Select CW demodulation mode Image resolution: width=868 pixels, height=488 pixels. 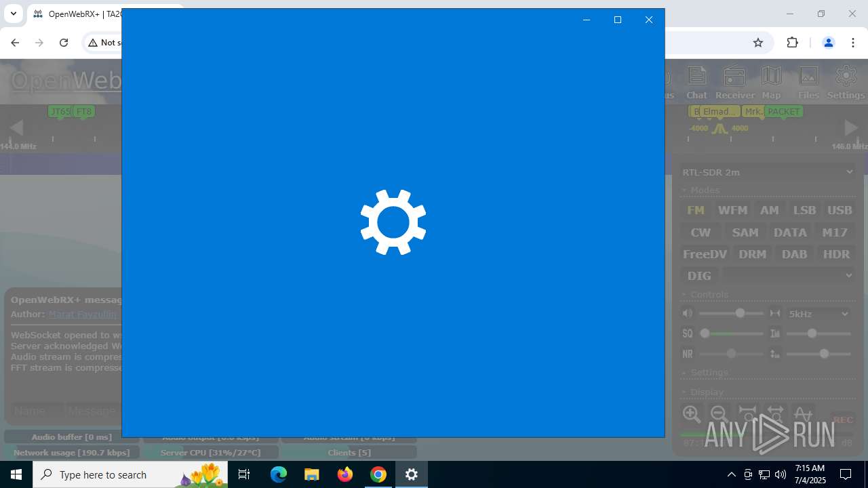[701, 232]
